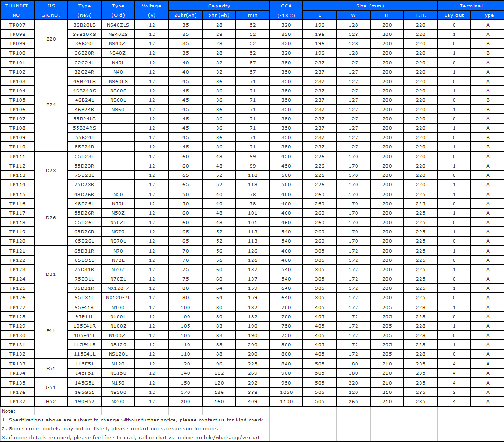504x442 pixels.
Task: Click the Capacity header cell
Action: click(x=219, y=6)
